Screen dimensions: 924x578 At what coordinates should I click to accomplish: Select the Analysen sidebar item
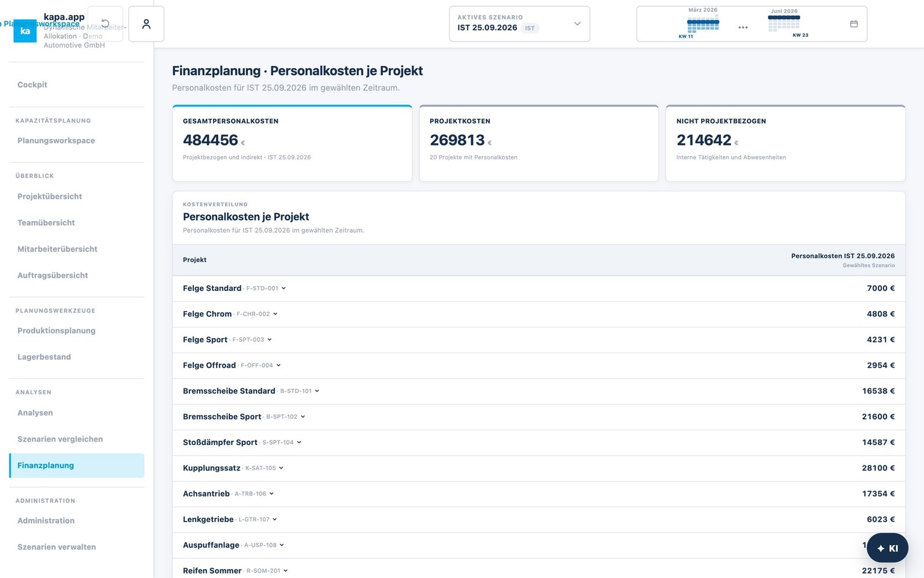77,413
